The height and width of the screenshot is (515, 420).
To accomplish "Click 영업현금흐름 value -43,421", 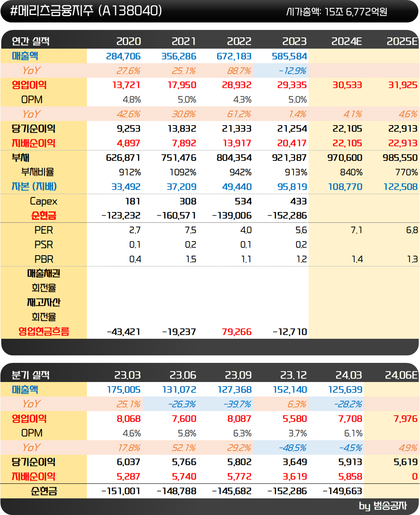I will click(124, 332).
